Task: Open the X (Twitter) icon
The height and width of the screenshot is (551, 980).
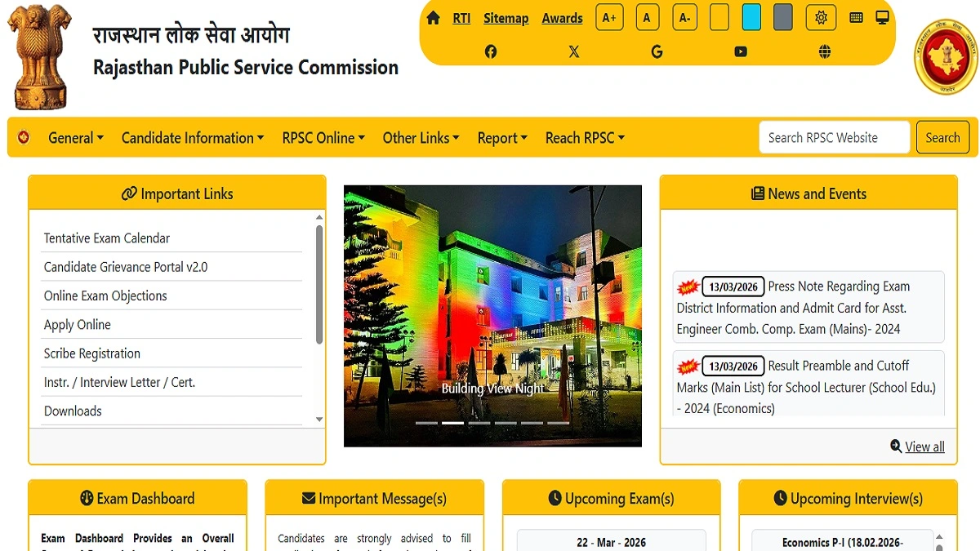Action: pos(574,51)
